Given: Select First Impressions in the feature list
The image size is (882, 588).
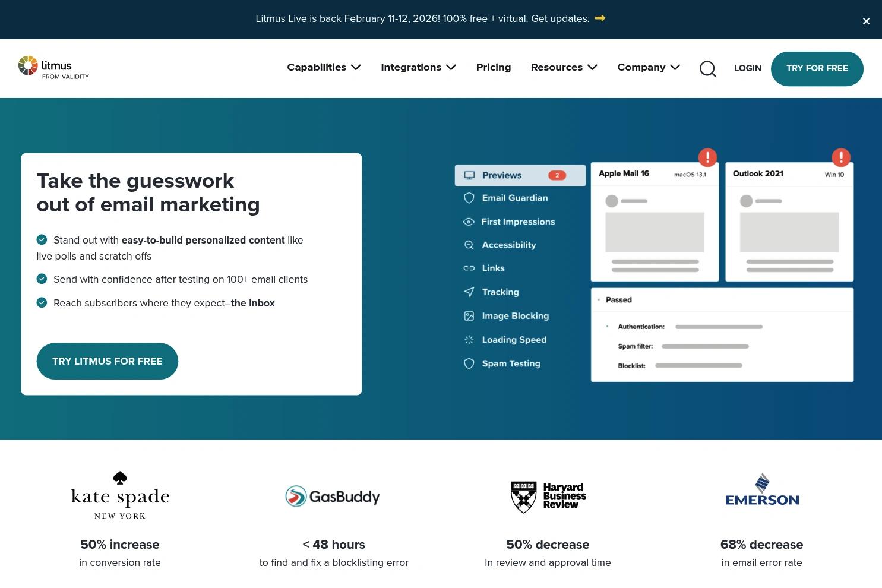Looking at the screenshot, I should click(x=518, y=222).
